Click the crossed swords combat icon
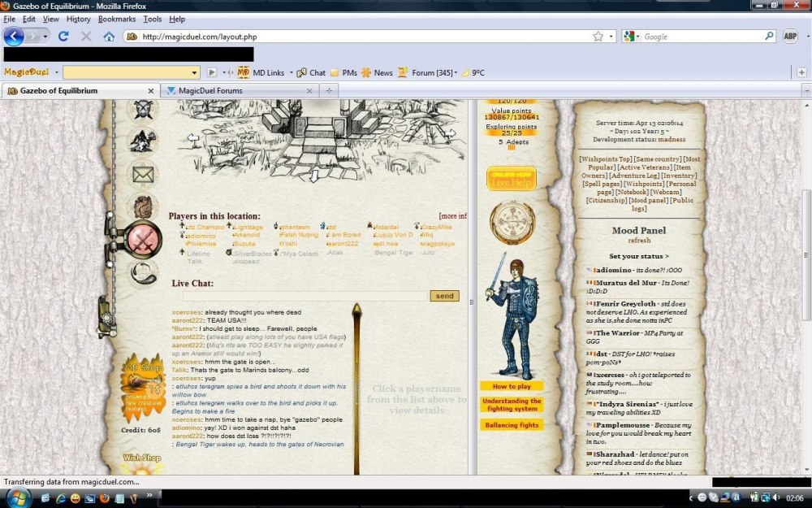 coord(144,241)
